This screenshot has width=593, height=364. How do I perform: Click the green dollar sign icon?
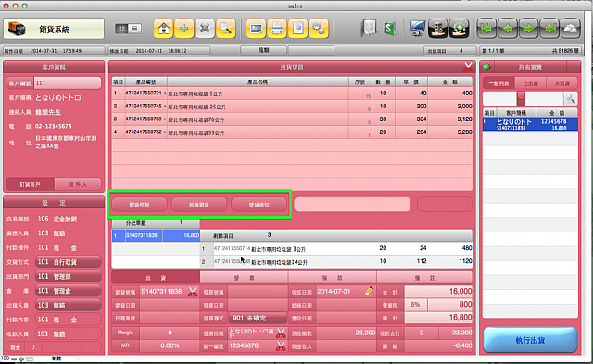pos(389,29)
